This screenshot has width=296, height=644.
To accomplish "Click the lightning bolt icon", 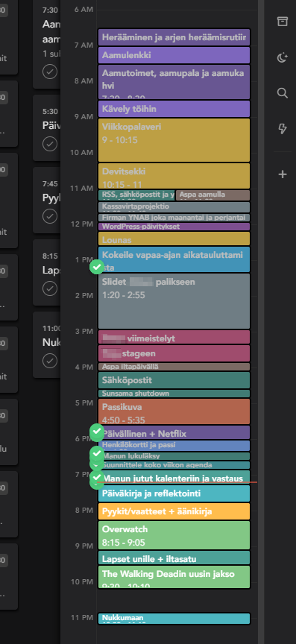I will (x=282, y=129).
